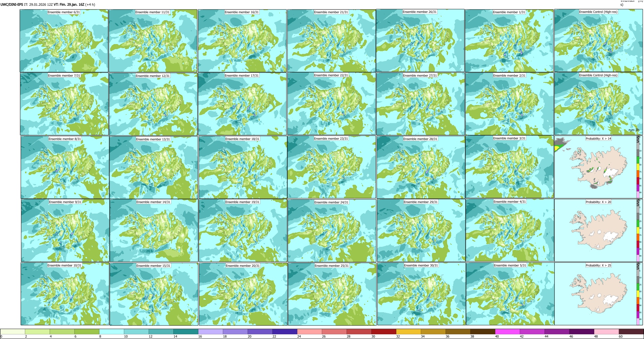Image resolution: width=644 pixels, height=339 pixels.
Task: Pick the lavender 16–18 legend swatch
Action: click(x=210, y=332)
